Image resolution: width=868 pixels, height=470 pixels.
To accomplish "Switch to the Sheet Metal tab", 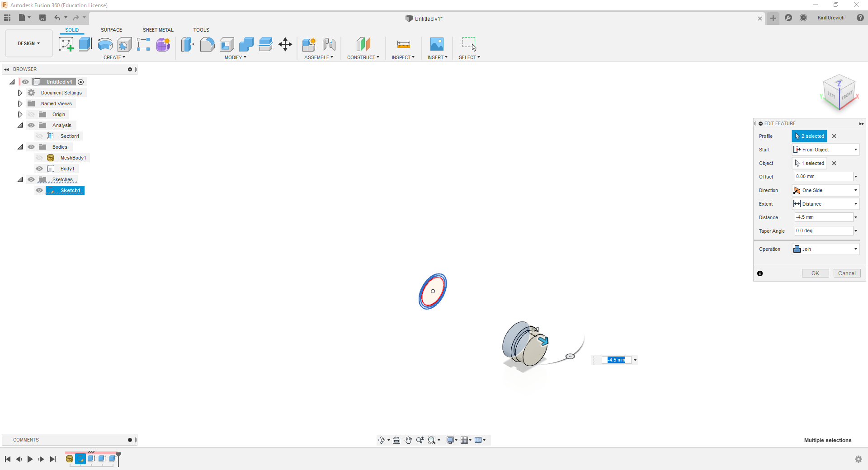I will pos(158,30).
